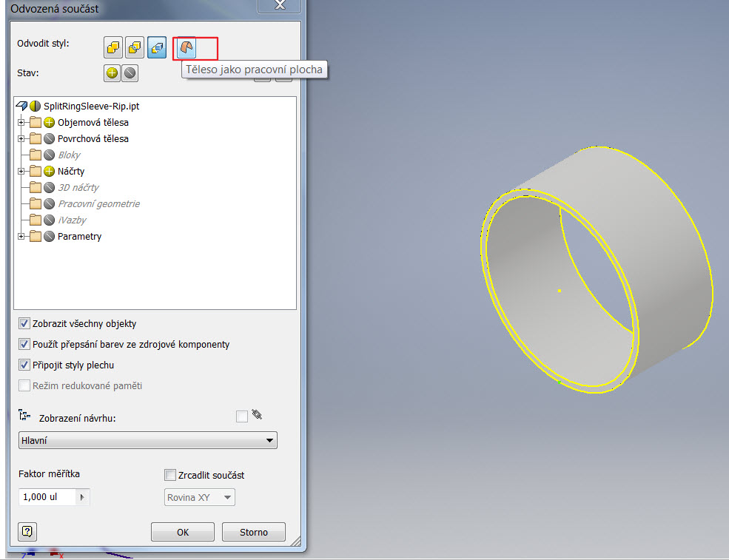Select the third, highlighted derive style icon
Image resolution: width=729 pixels, height=560 pixels.
157,47
